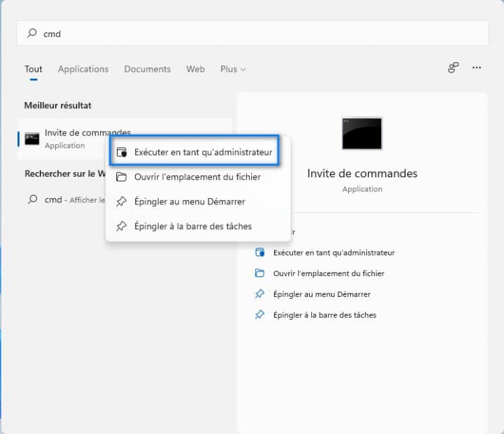Click the folder icon in the context menu
The height and width of the screenshot is (434, 504).
(x=121, y=177)
